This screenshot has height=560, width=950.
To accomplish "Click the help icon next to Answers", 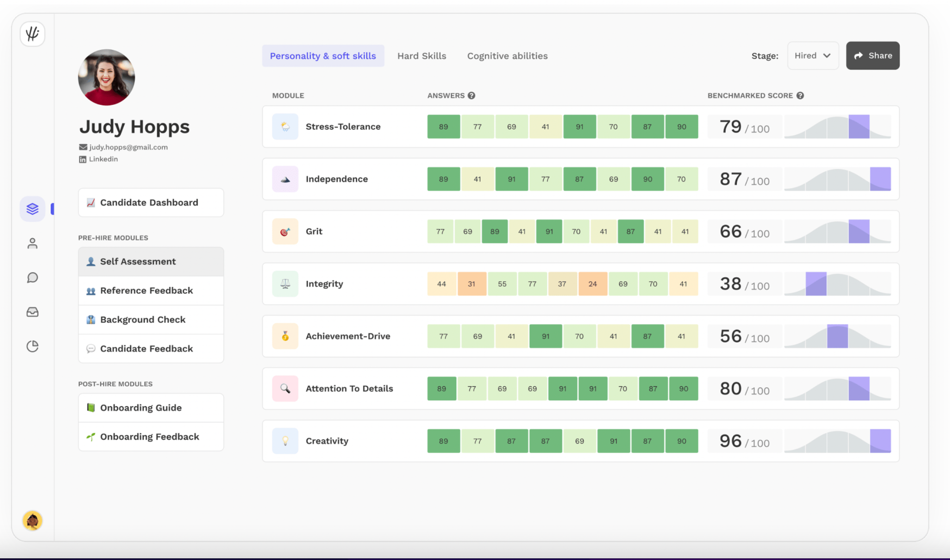I will tap(471, 95).
